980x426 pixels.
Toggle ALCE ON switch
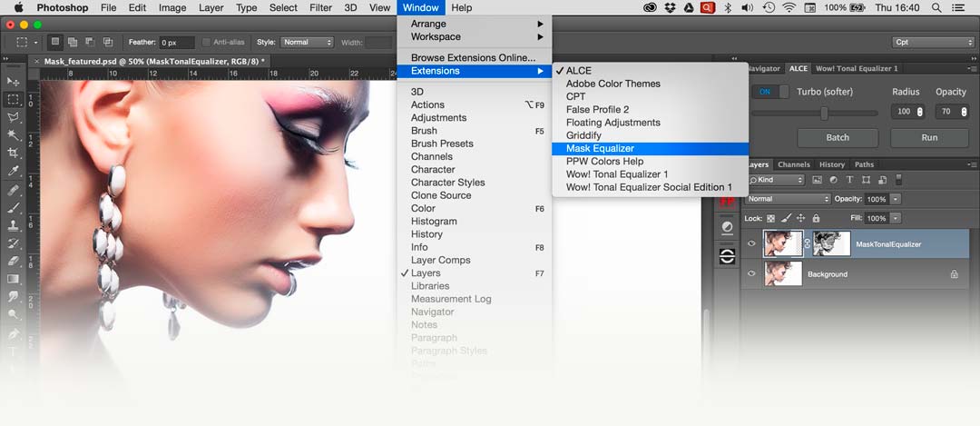tap(769, 92)
